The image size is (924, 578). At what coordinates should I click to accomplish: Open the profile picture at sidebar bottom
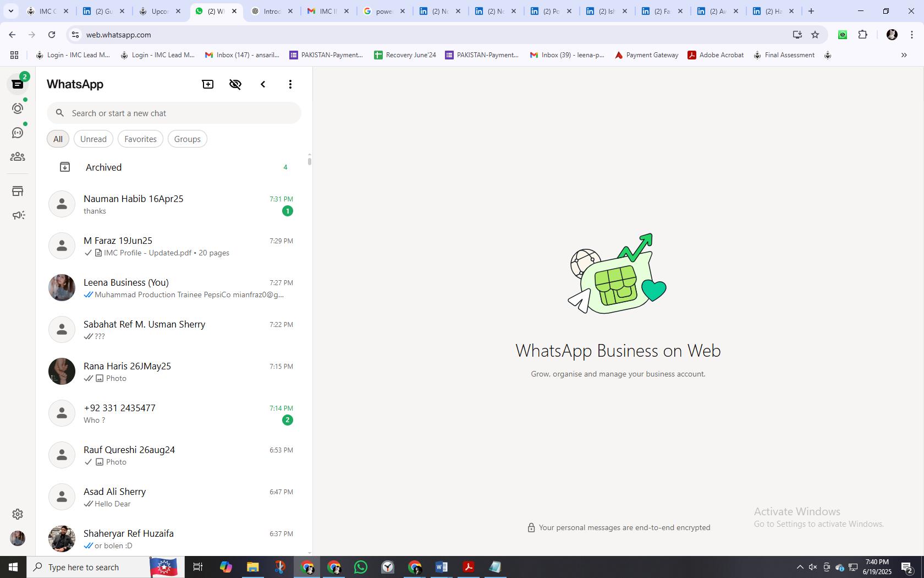[x=18, y=538]
